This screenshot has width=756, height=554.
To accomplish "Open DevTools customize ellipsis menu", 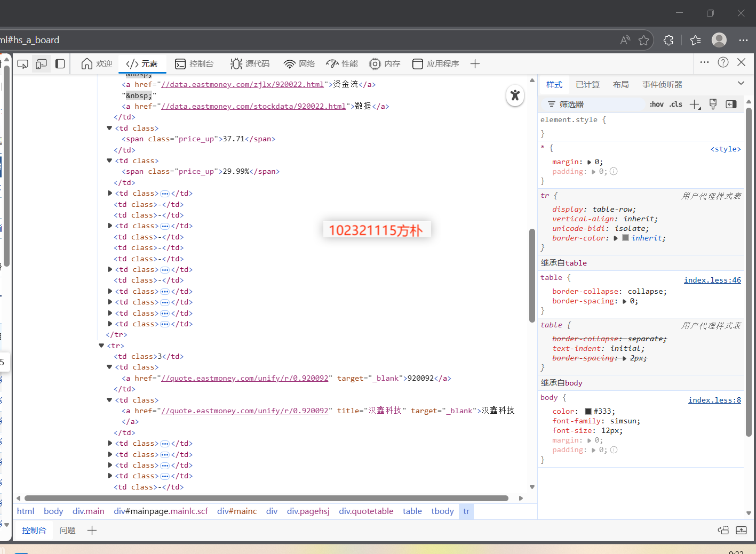I will point(704,62).
